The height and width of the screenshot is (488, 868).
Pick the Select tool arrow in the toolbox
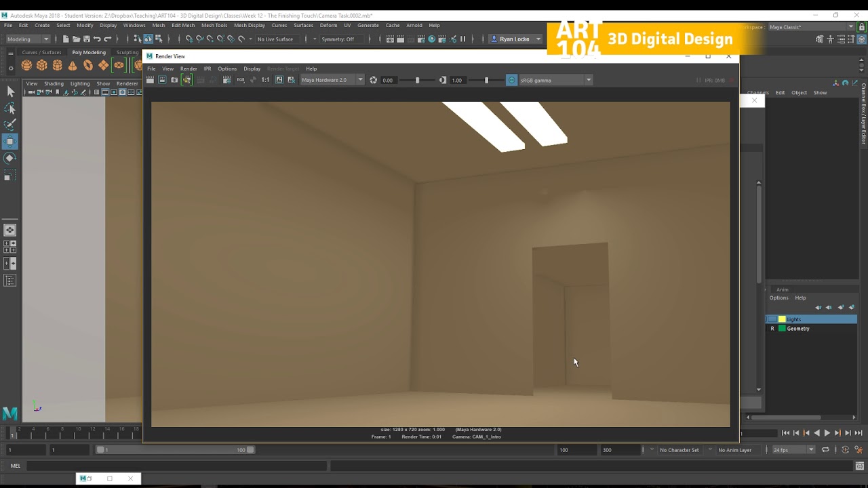(x=10, y=91)
